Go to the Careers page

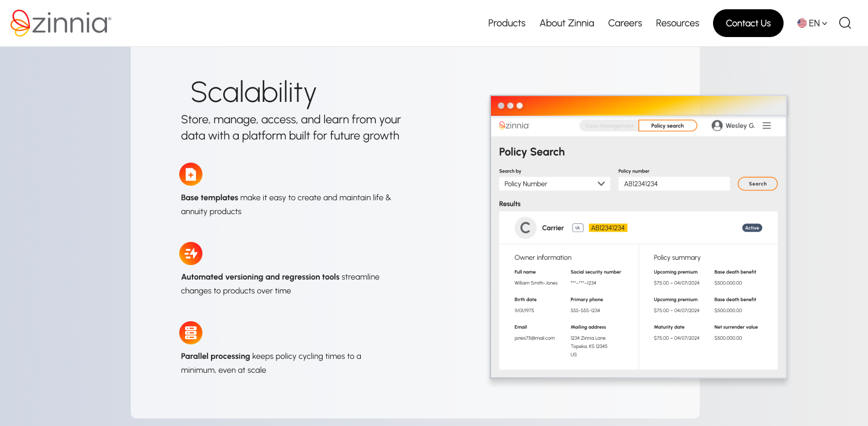pos(625,23)
